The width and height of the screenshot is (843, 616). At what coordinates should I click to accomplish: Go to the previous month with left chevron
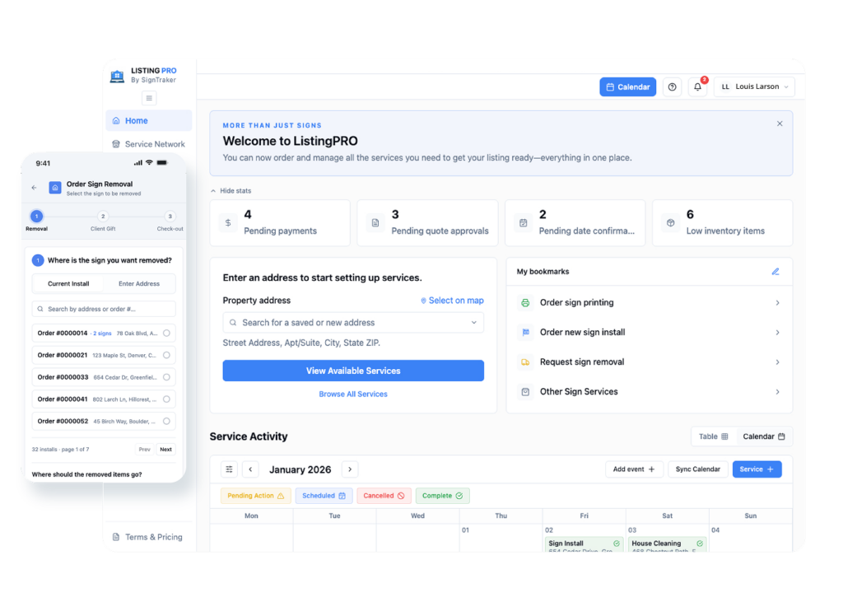pos(250,469)
